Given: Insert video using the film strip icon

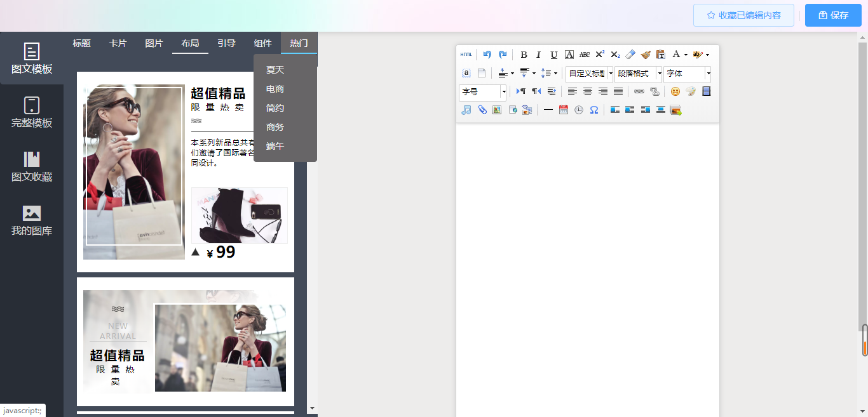Looking at the screenshot, I should pos(706,91).
